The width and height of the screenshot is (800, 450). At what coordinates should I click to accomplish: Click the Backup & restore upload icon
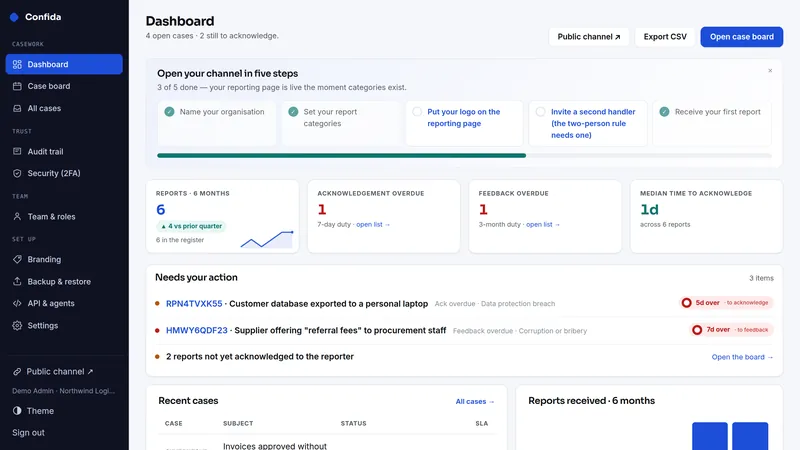(x=17, y=281)
